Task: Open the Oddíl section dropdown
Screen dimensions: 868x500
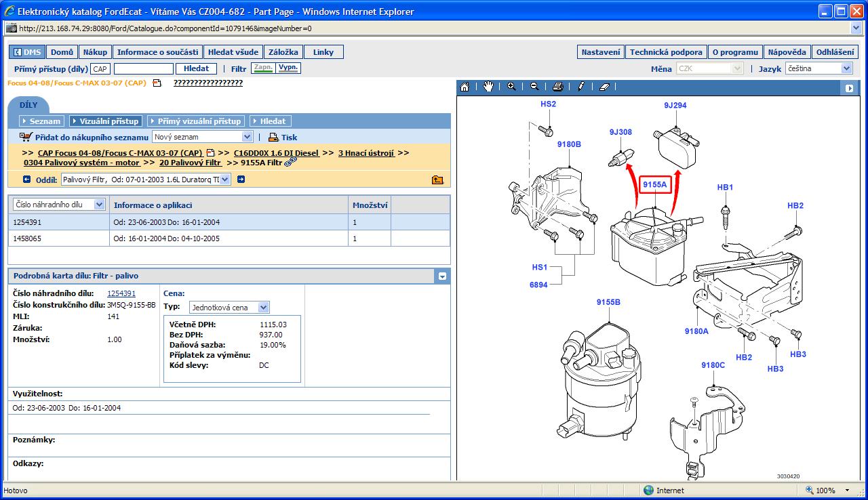Action: [224, 180]
